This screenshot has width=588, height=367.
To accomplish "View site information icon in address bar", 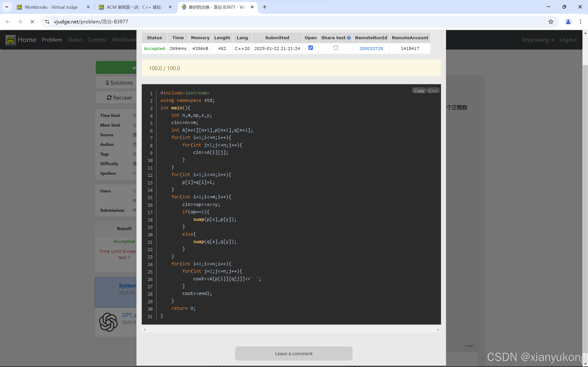I will (47, 22).
